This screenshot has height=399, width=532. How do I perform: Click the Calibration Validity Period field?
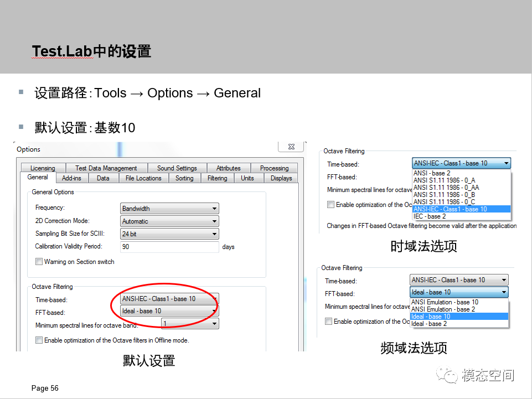[169, 247]
